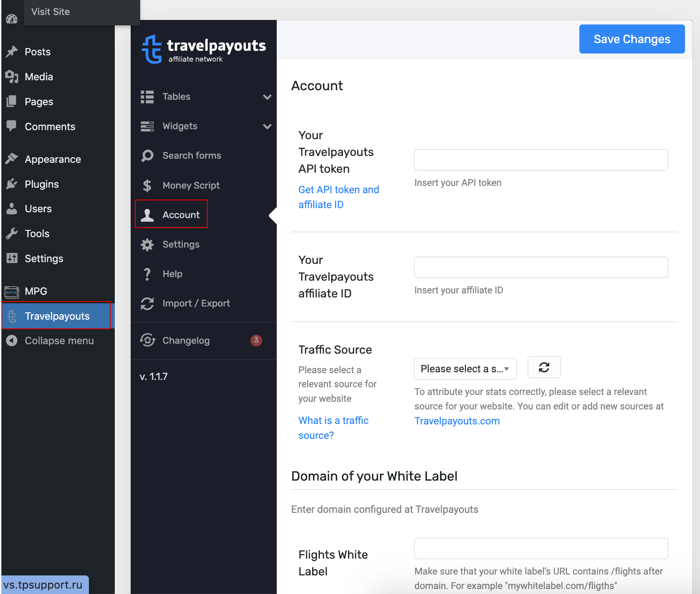Refresh traffic sources with the reload button

pyautogui.click(x=544, y=367)
